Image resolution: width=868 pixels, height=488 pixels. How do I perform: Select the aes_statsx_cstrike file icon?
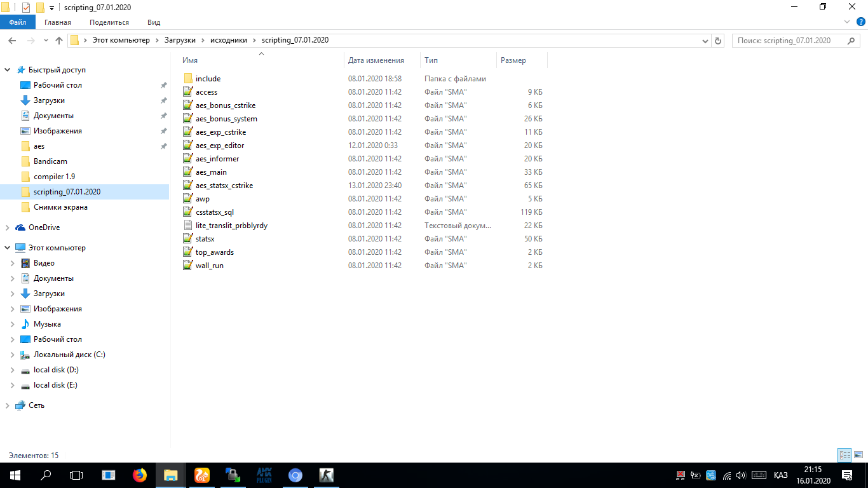pyautogui.click(x=187, y=186)
